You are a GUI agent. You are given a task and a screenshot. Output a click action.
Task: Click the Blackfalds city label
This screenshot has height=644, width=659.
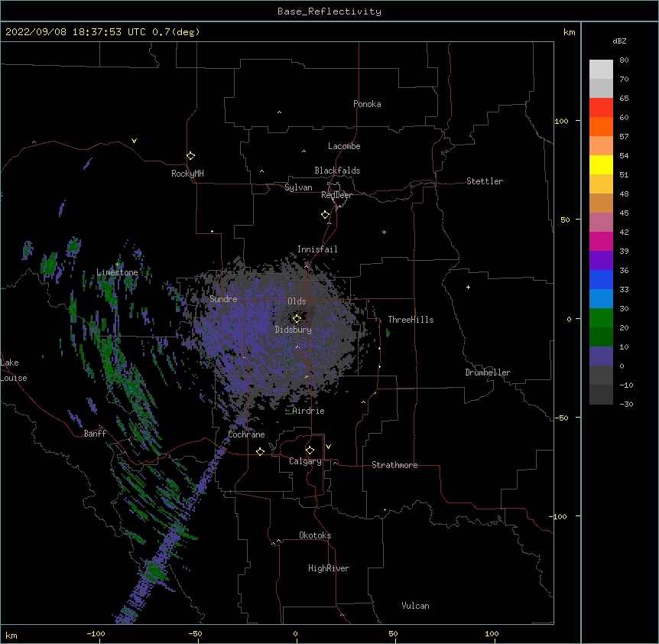click(337, 171)
